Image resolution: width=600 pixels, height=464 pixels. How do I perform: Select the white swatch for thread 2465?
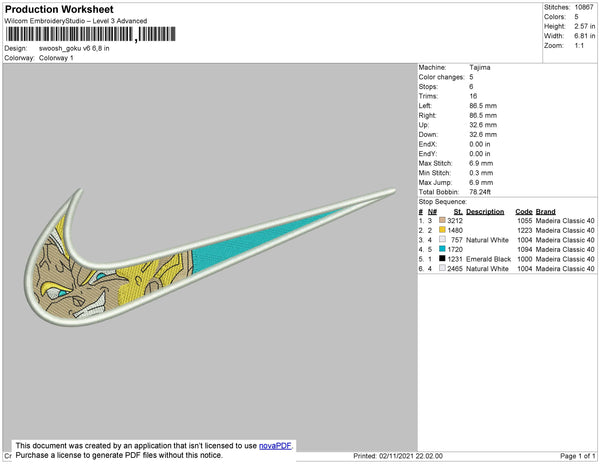click(x=442, y=268)
